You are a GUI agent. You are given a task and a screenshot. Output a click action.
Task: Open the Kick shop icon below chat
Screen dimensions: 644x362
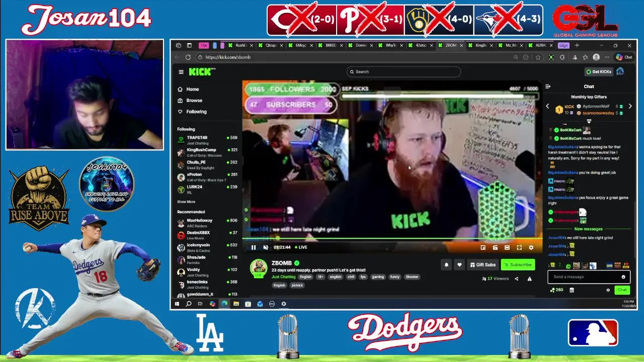coord(572,290)
